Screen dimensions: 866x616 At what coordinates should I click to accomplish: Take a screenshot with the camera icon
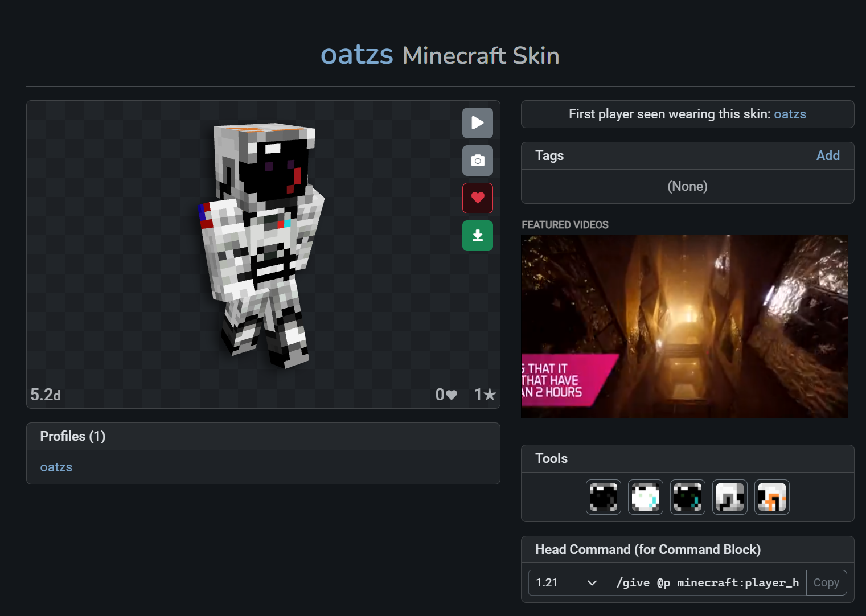coord(477,161)
